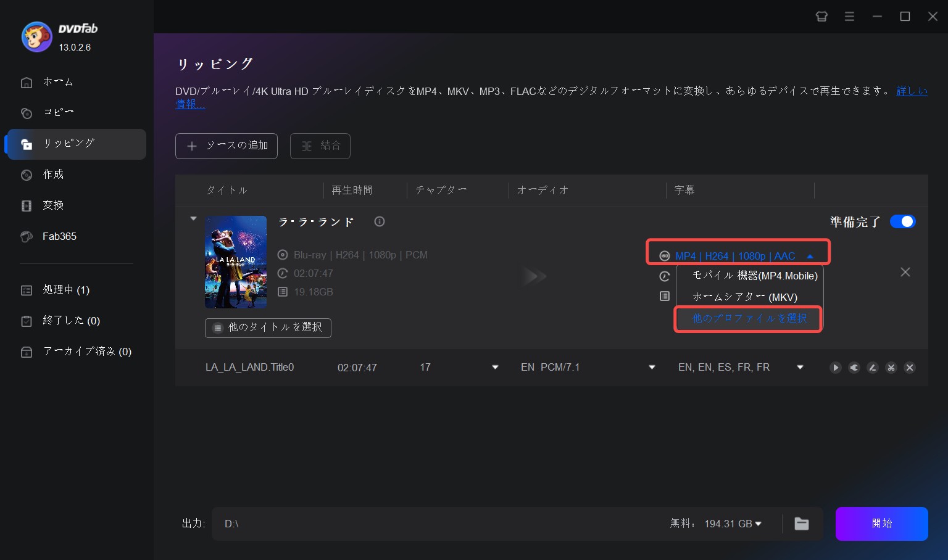
Task: Click 他のタイトルを選択 button
Action: [268, 327]
